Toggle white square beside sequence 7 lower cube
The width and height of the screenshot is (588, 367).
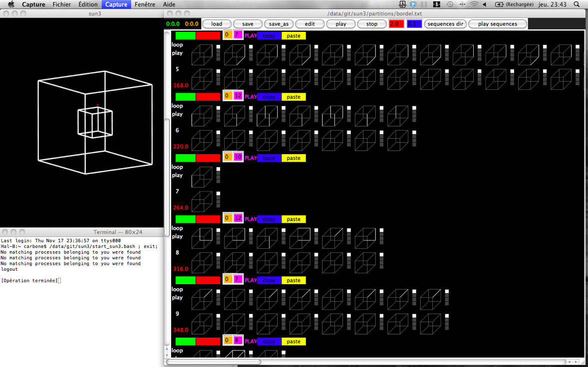click(218, 193)
